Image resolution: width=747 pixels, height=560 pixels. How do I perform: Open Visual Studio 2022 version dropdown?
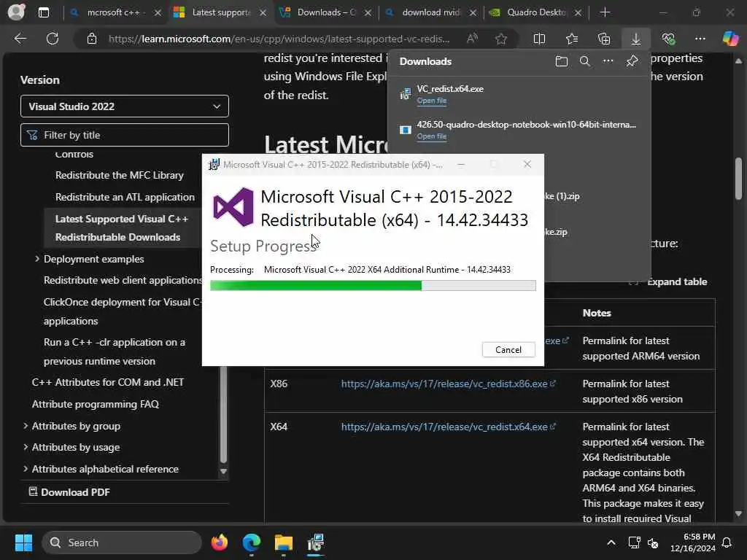pyautogui.click(x=124, y=106)
